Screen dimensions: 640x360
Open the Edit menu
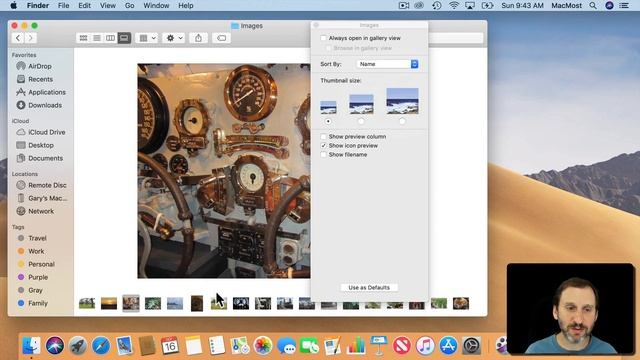coord(84,6)
